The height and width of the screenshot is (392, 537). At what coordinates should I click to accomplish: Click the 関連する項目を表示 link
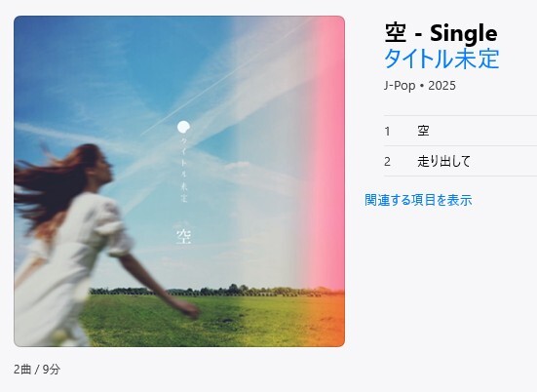(x=418, y=200)
